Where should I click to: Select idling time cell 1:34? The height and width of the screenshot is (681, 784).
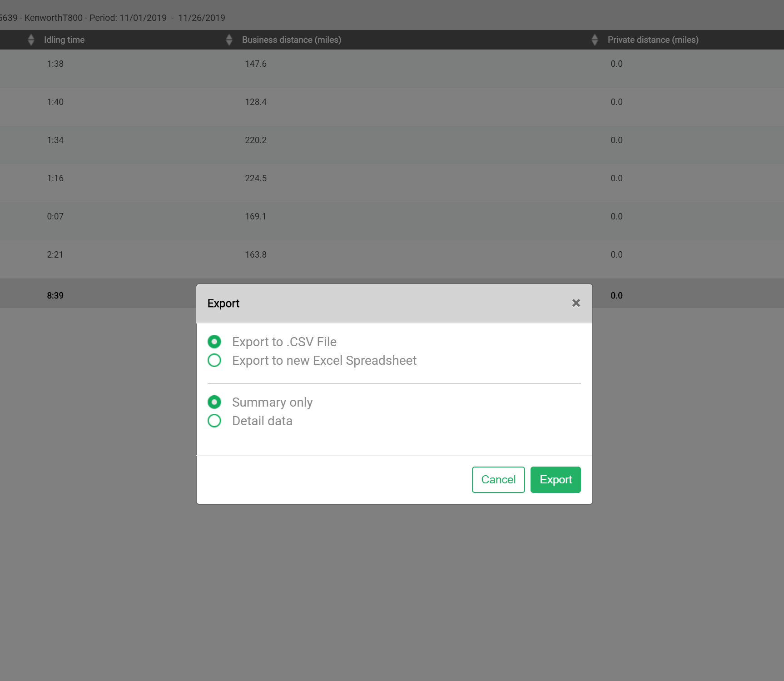click(55, 140)
